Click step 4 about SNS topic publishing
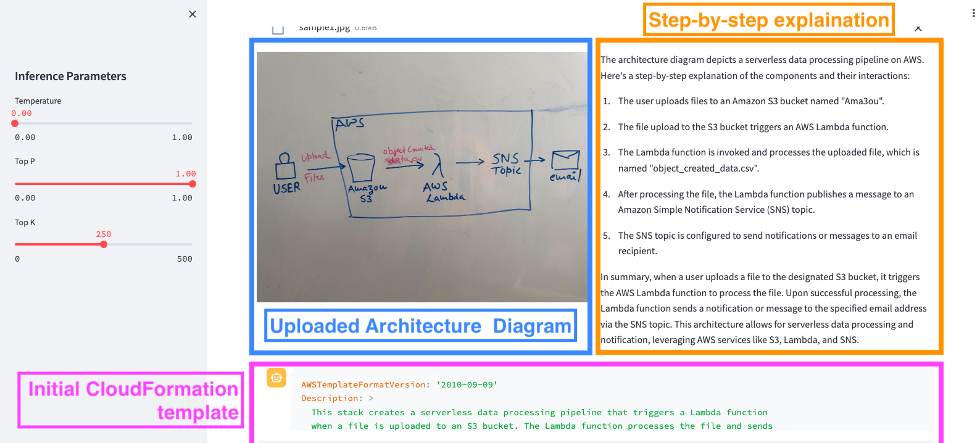The image size is (980, 443). [x=766, y=202]
